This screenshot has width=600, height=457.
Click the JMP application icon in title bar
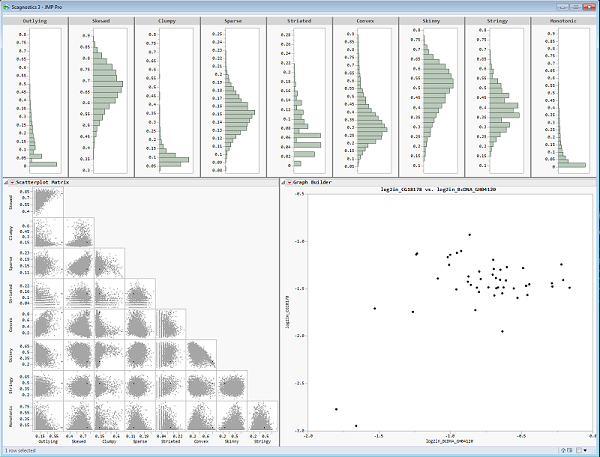(7, 5)
